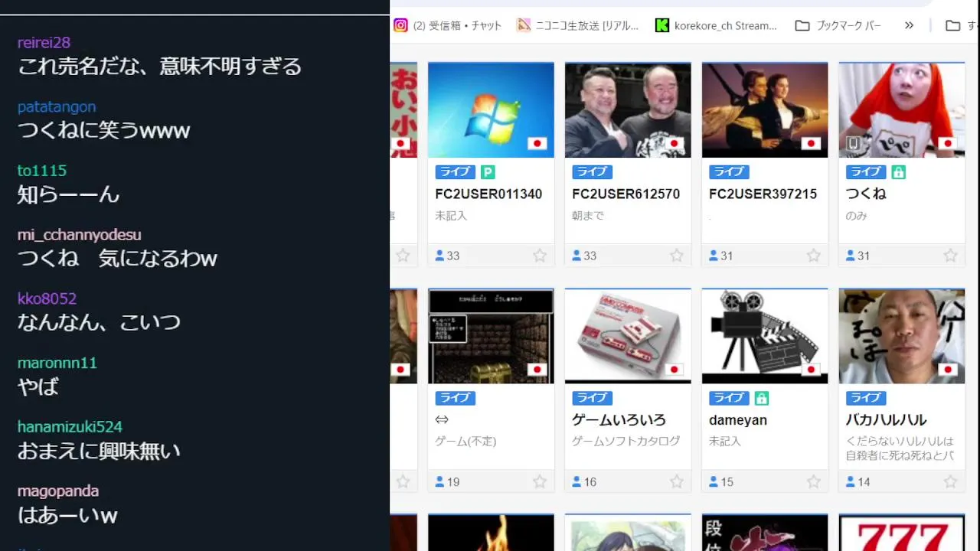Screen dimensions: 980x551
Task: Select chat username patatangon
Action: (x=57, y=107)
